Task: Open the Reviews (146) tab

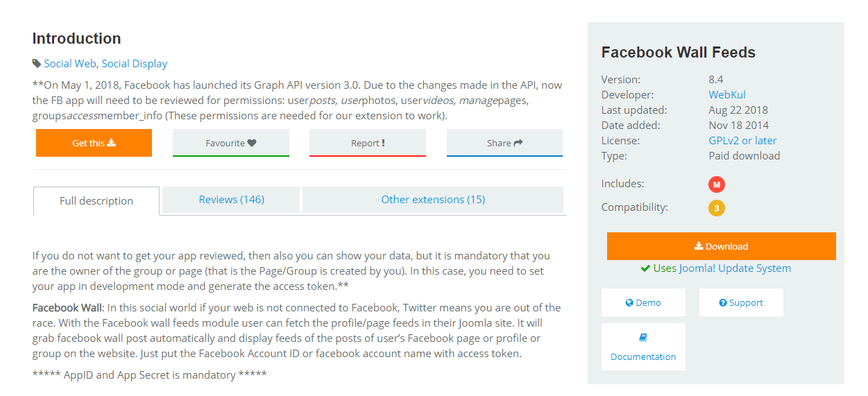Action: [231, 200]
